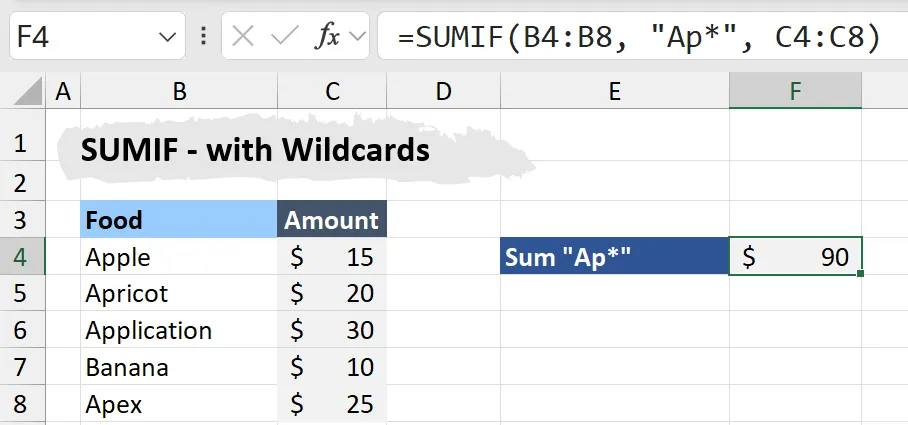This screenshot has height=425, width=908.
Task: Select column C header
Action: pyautogui.click(x=332, y=92)
